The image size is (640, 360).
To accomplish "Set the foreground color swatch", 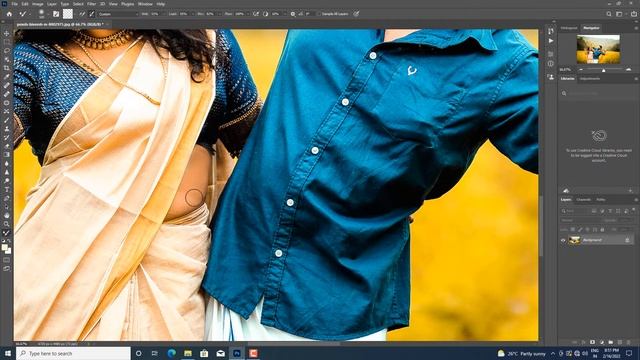I will click(4, 247).
